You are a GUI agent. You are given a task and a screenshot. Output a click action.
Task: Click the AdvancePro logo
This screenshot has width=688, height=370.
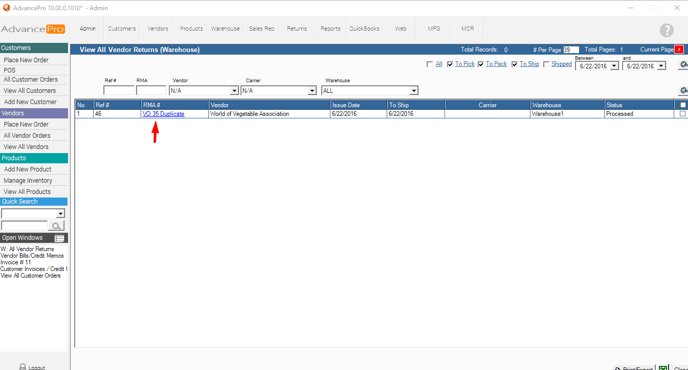point(33,29)
